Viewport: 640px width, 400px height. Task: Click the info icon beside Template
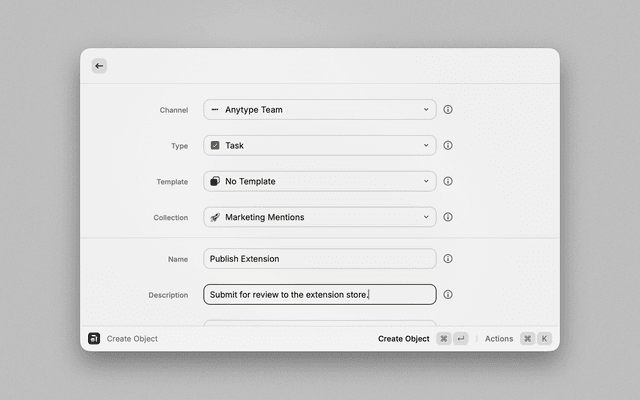coord(448,182)
